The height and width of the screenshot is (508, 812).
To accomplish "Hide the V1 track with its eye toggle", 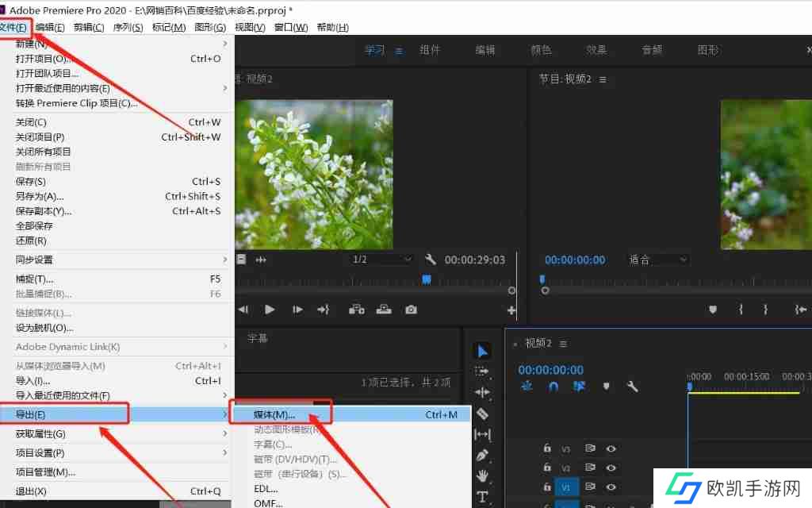I will pyautogui.click(x=611, y=487).
